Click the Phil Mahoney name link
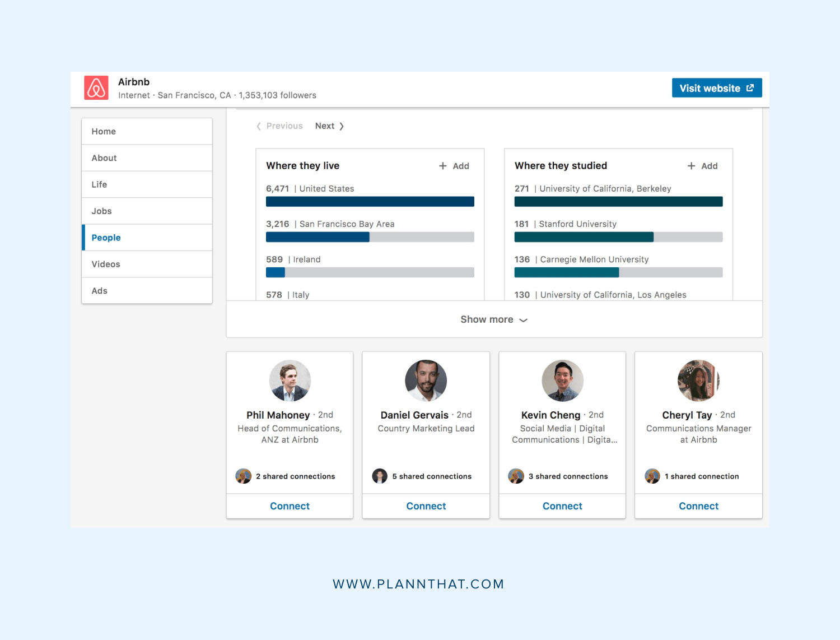Screen dimensions: 840x640 point(278,415)
